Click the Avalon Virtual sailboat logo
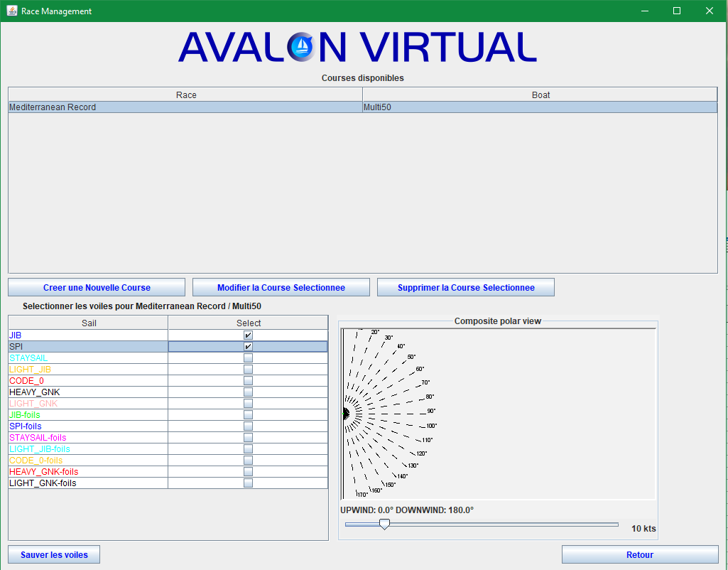728x570 pixels. click(x=301, y=46)
